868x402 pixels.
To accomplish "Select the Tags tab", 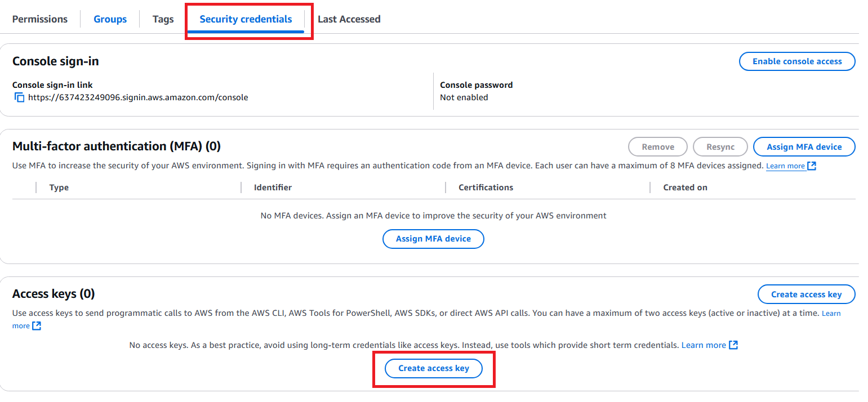I will click(163, 19).
